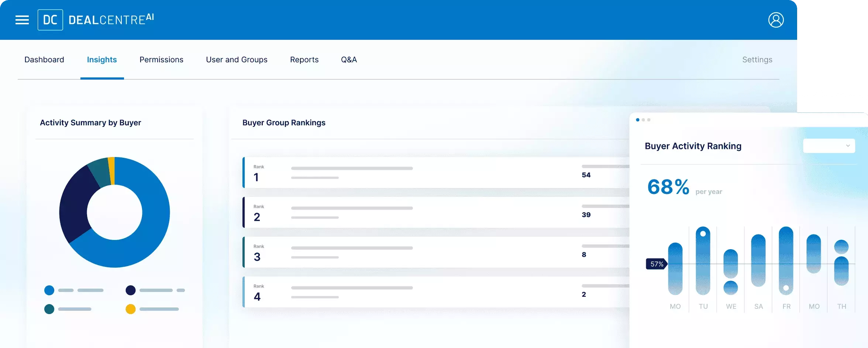
Task: Click the teal legend dot in Activity Summary
Action: pos(49,309)
